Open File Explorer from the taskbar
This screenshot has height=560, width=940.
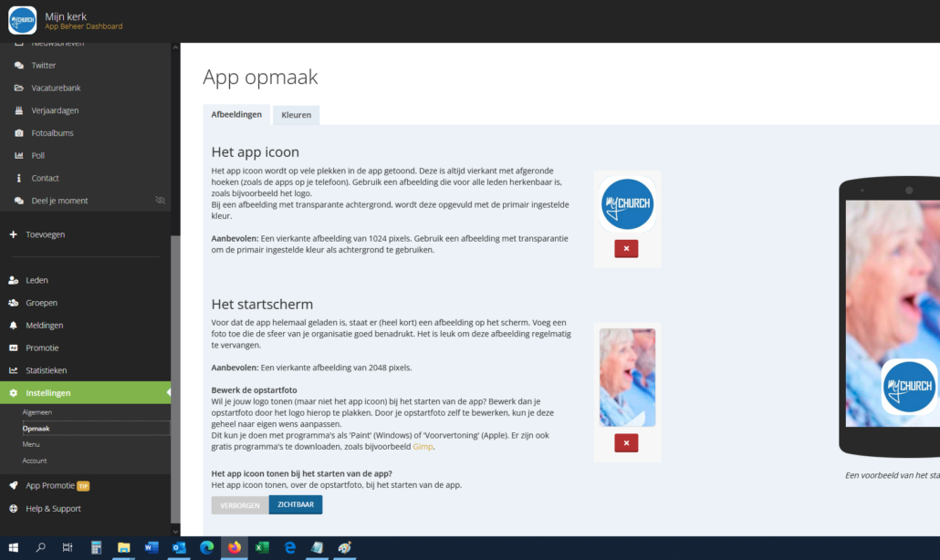[x=123, y=547]
